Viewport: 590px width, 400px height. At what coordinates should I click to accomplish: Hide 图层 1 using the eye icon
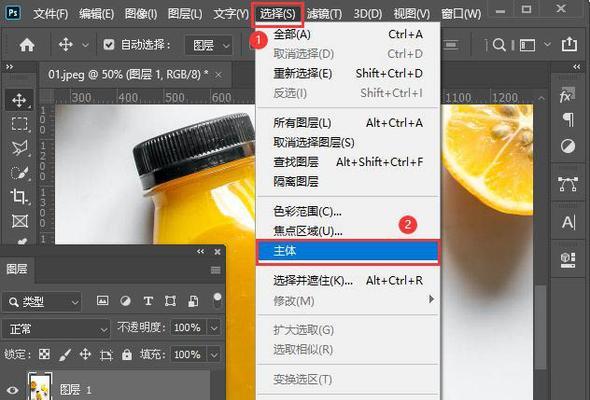tap(12, 390)
